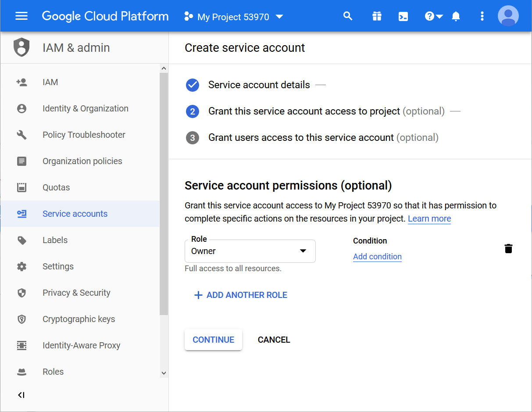Open Identity-Aware Proxy page
Screen dimensions: 532x412
click(x=80, y=345)
